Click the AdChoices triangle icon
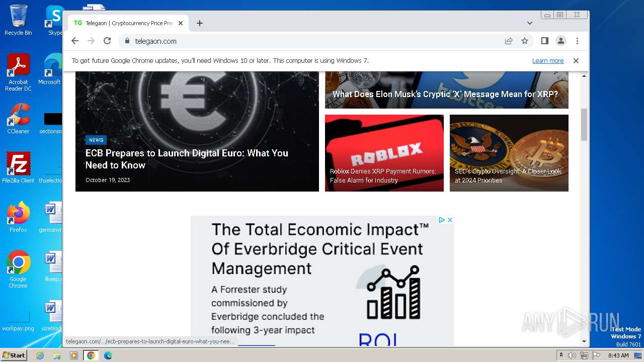 (441, 220)
